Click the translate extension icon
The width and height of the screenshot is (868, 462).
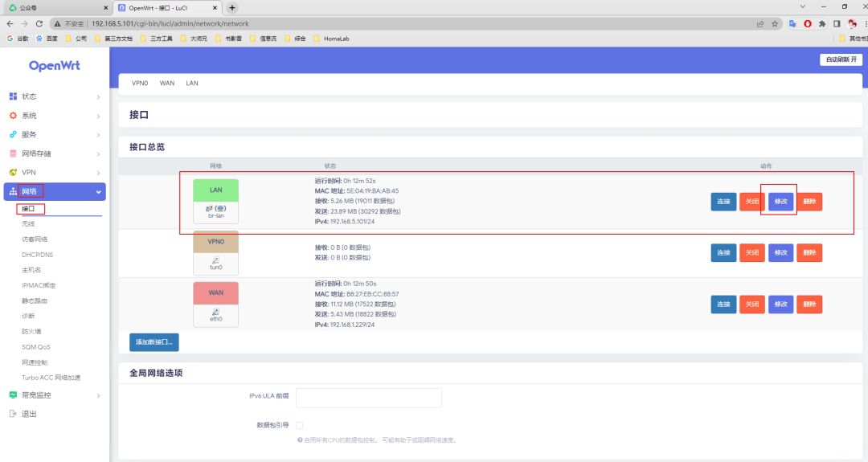(792, 24)
